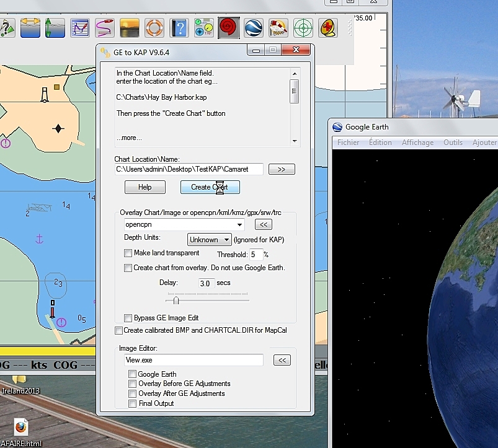Click the lighthouse symbol on the chart
Image resolution: width=498 pixels, height=448 pixels.
pos(45,95)
